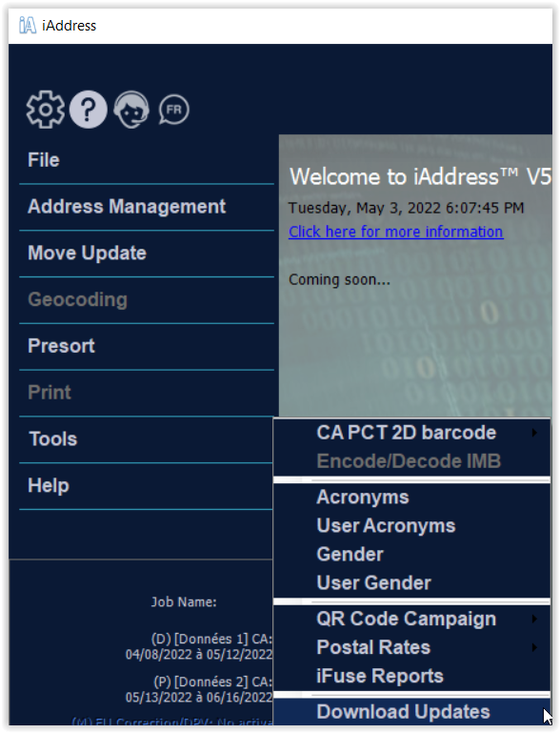Select CA PCT 2D barcode entry
Image resolution: width=560 pixels, height=733 pixels.
click(412, 433)
